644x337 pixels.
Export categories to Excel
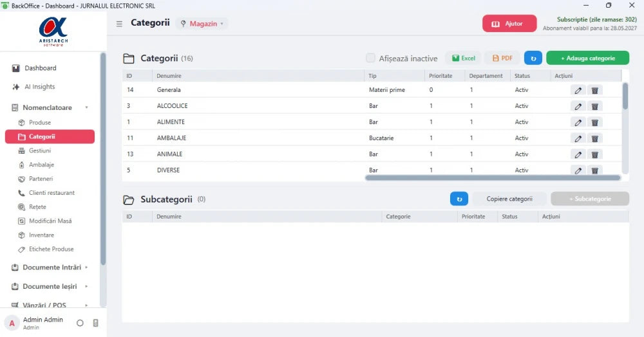click(x=463, y=59)
